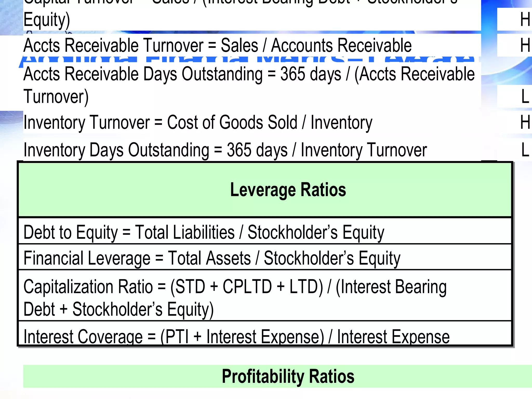The height and width of the screenshot is (399, 532).
Task: Select the Inventory Turnover formula text
Action: click(198, 123)
